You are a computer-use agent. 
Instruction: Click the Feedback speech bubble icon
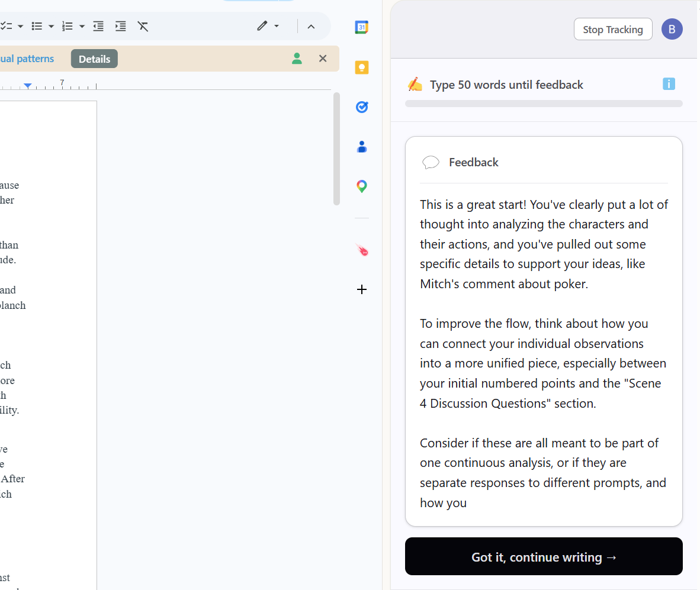(431, 162)
